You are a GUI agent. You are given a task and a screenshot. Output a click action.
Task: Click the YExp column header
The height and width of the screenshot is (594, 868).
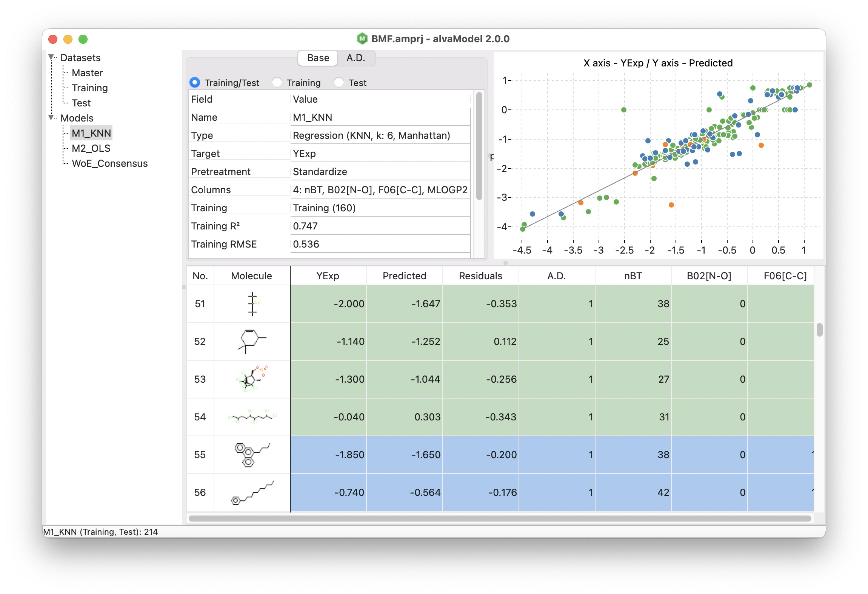(328, 276)
